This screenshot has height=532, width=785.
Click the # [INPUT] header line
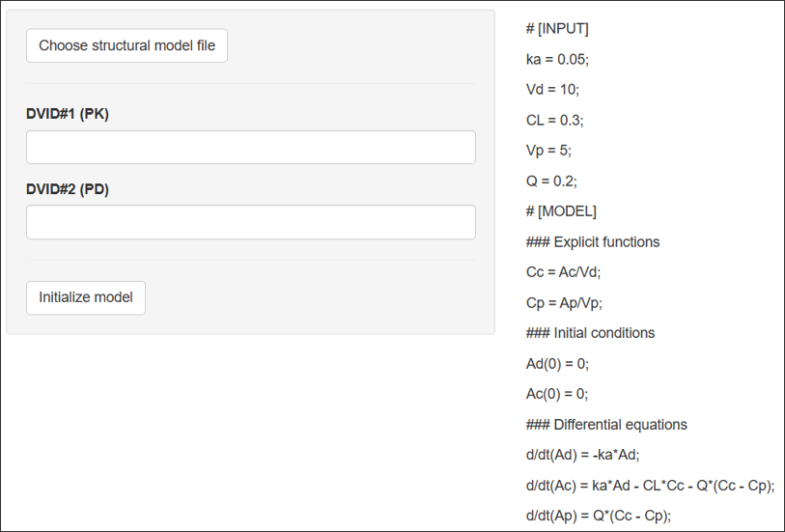(x=557, y=29)
